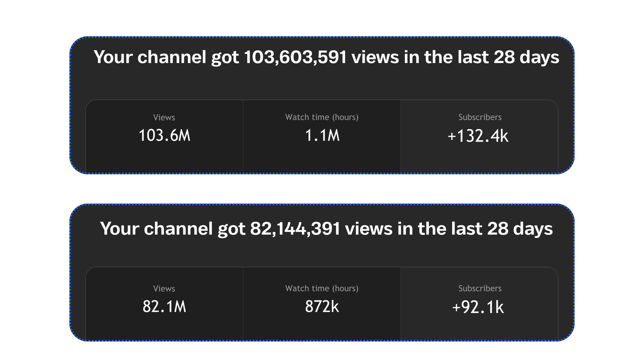The height and width of the screenshot is (362, 644).
Task: Click the 103,603,591 number in the headline
Action: [295, 57]
